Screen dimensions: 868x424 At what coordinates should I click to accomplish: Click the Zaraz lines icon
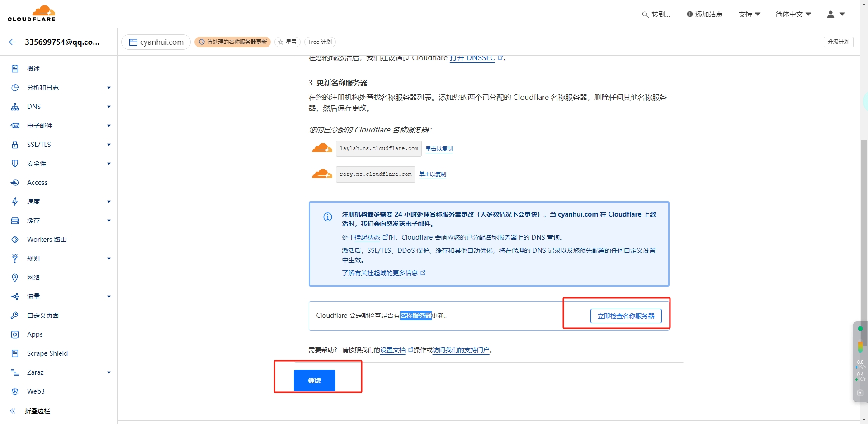pos(15,372)
